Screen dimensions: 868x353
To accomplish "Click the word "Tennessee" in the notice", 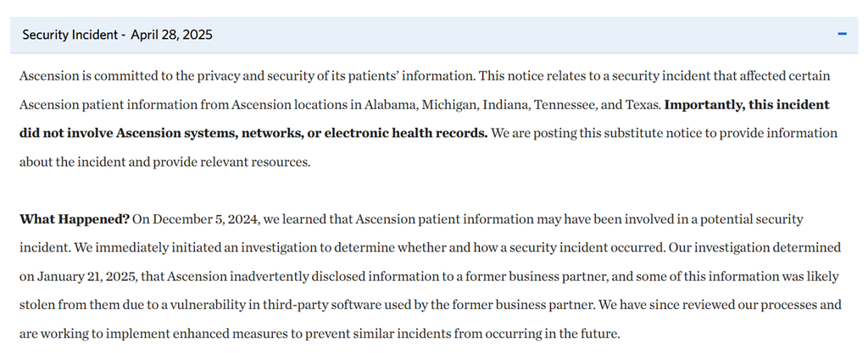I will tap(571, 105).
